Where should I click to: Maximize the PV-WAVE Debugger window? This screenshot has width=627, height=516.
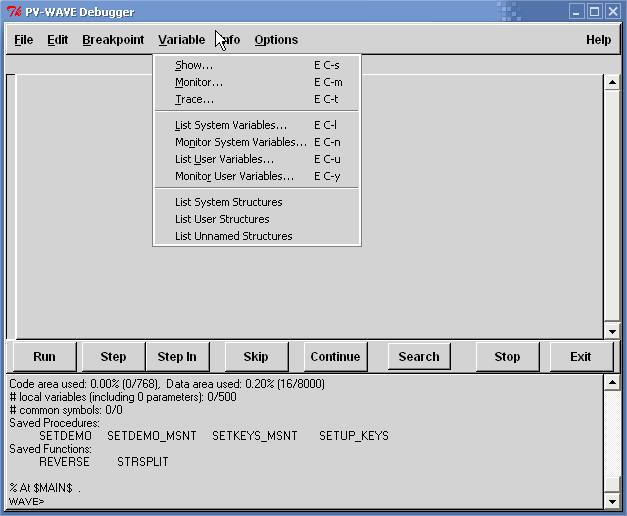tap(595, 12)
